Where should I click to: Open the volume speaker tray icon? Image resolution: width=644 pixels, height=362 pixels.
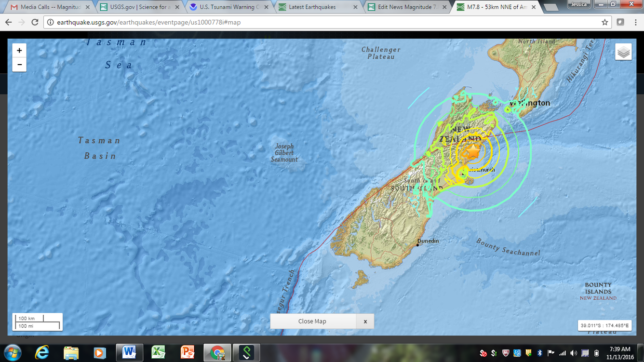pyautogui.click(x=574, y=353)
